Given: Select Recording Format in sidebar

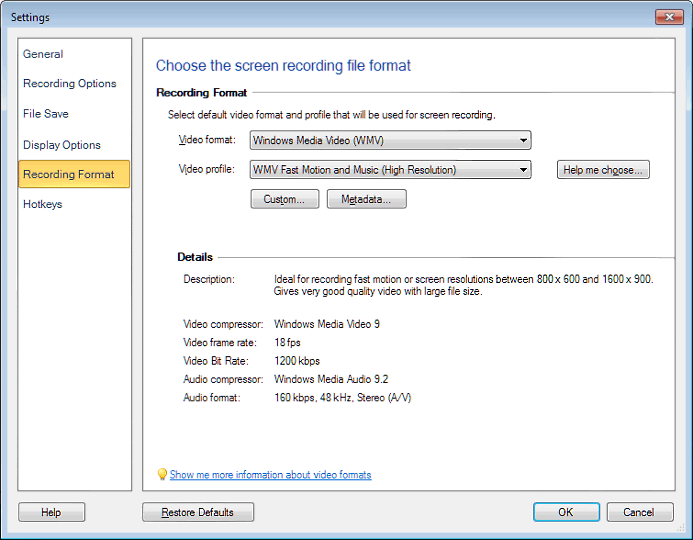Looking at the screenshot, I should coord(69,174).
